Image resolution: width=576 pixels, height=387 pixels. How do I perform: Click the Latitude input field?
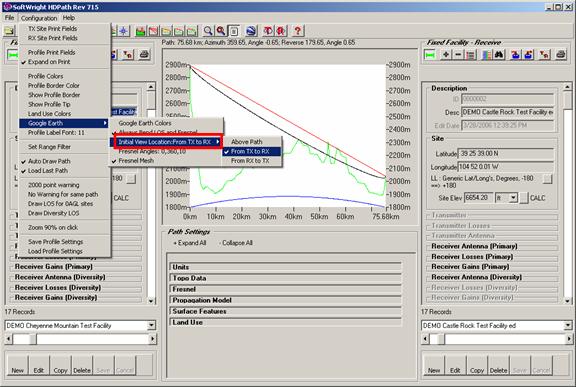click(505, 153)
